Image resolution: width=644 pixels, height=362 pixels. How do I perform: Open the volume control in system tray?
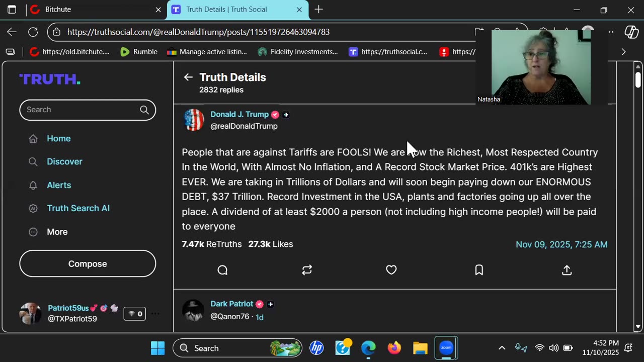click(553, 348)
